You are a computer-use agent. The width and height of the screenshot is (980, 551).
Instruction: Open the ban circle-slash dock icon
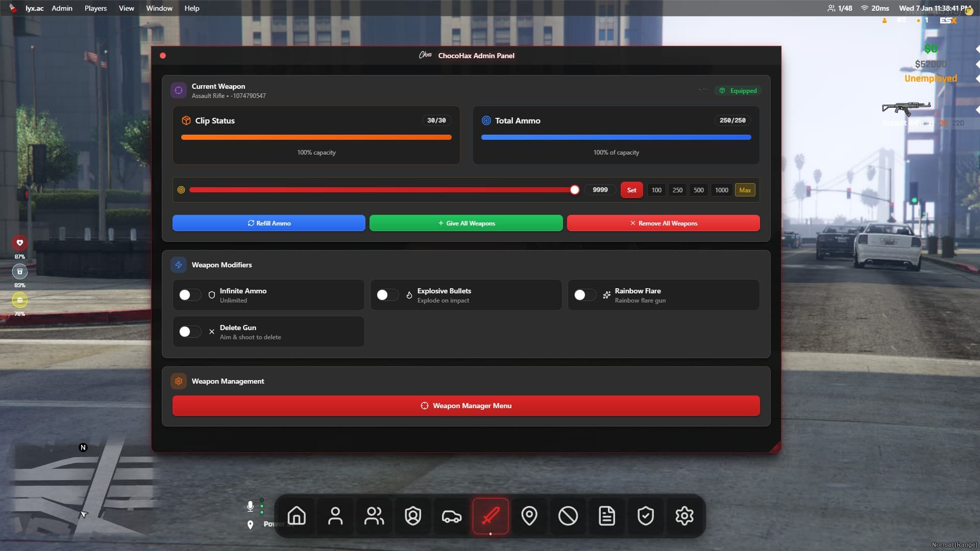pyautogui.click(x=568, y=516)
